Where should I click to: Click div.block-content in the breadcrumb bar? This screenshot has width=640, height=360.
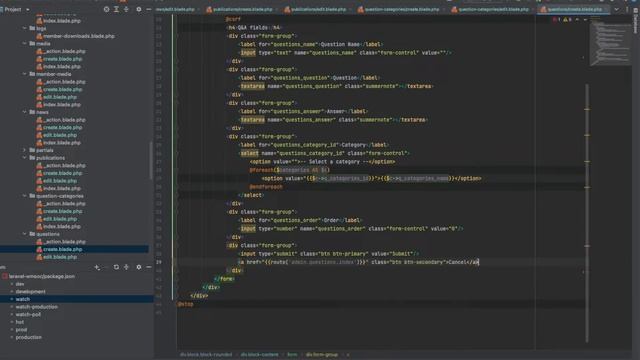tap(260, 355)
